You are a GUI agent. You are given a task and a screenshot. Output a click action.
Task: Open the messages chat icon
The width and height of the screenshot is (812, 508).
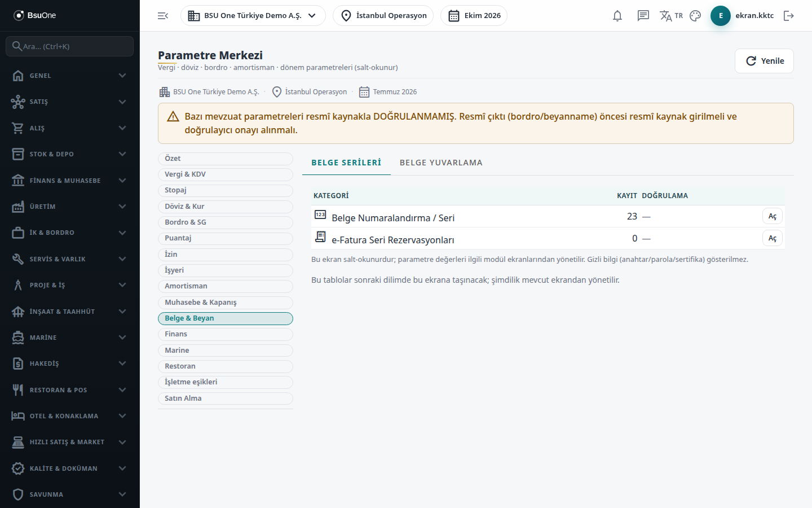click(x=643, y=16)
